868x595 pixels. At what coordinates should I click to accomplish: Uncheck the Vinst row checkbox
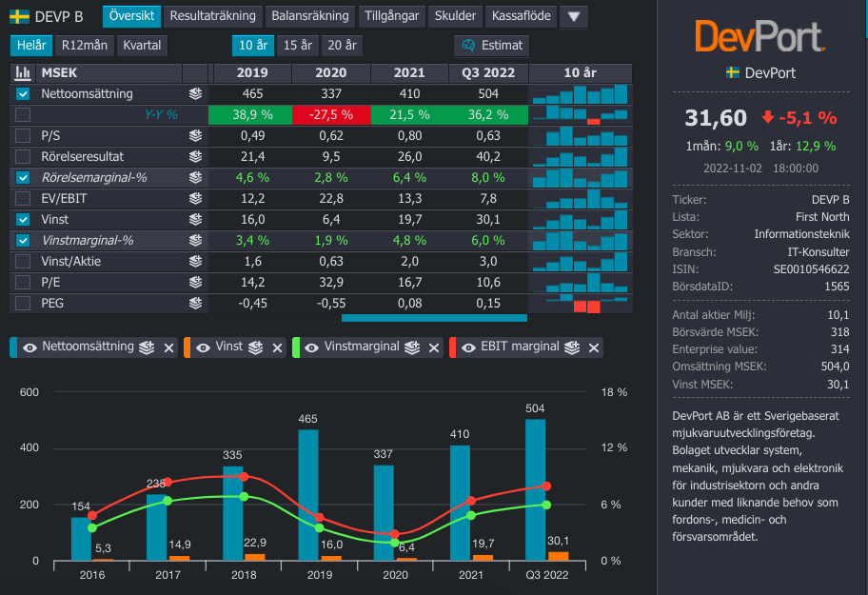point(24,219)
